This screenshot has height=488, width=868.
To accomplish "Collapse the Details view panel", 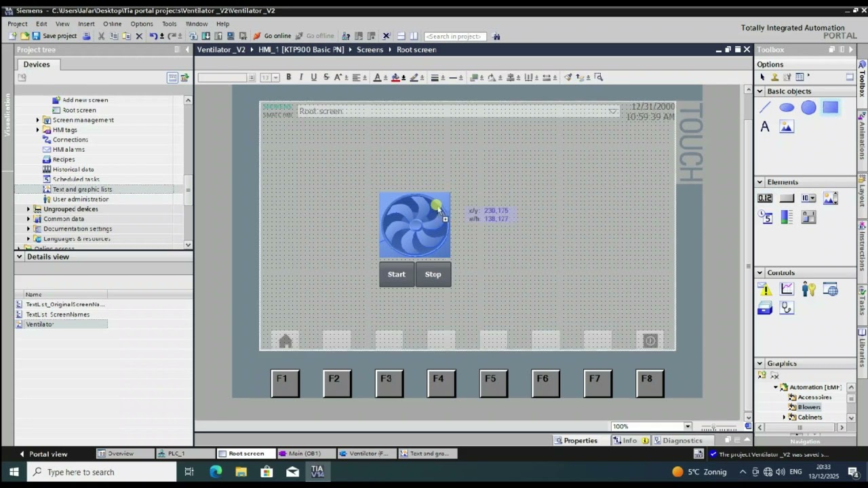I will coord(20,257).
